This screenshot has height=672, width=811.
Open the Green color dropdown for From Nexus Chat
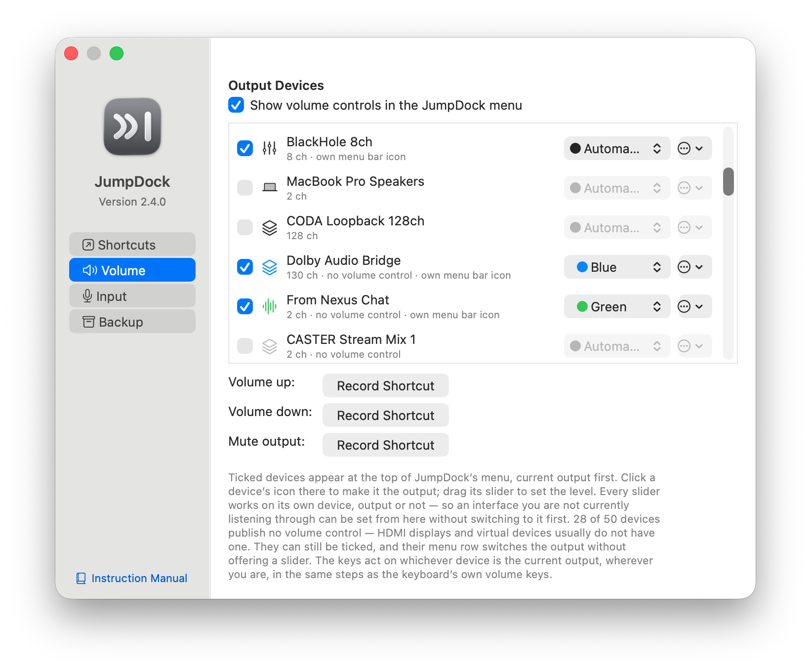[x=617, y=306]
